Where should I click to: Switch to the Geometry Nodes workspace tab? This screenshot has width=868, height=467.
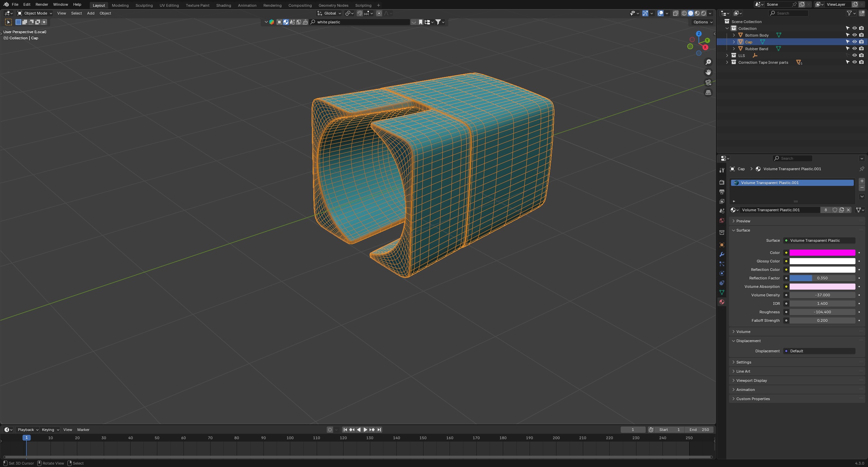(x=333, y=5)
